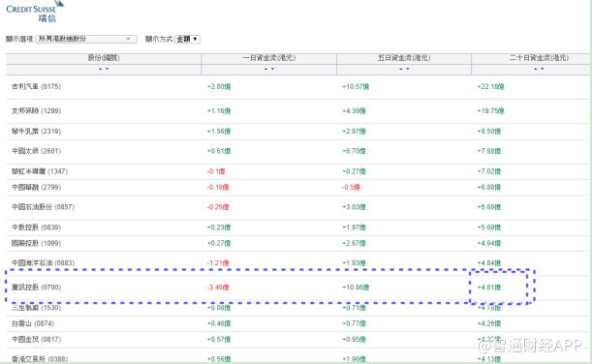Image resolution: width=592 pixels, height=364 pixels.
Task: Click +9.50億 twenty-day value for 2319
Action: pyautogui.click(x=489, y=131)
